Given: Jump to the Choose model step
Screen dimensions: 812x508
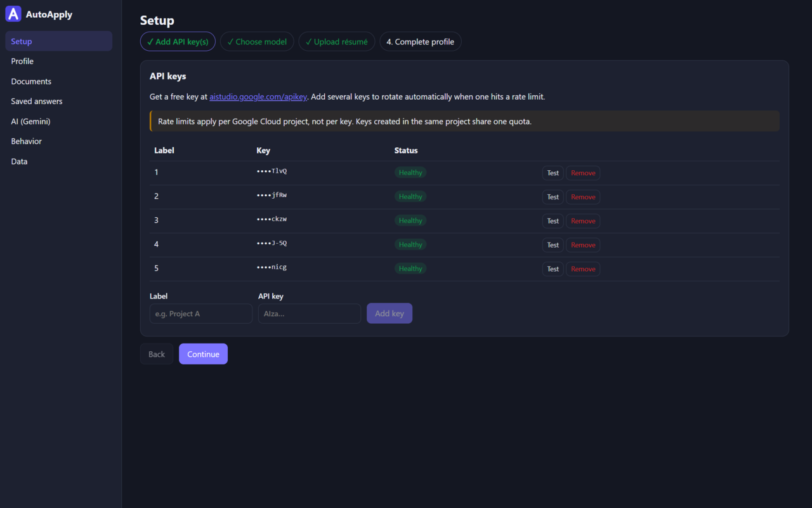Looking at the screenshot, I should point(257,42).
